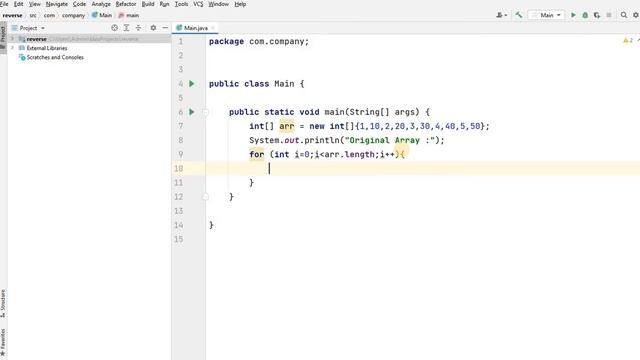Viewport: 640px width, 360px height.
Task: Click the warnings indicator in editor corner
Action: pos(628,40)
